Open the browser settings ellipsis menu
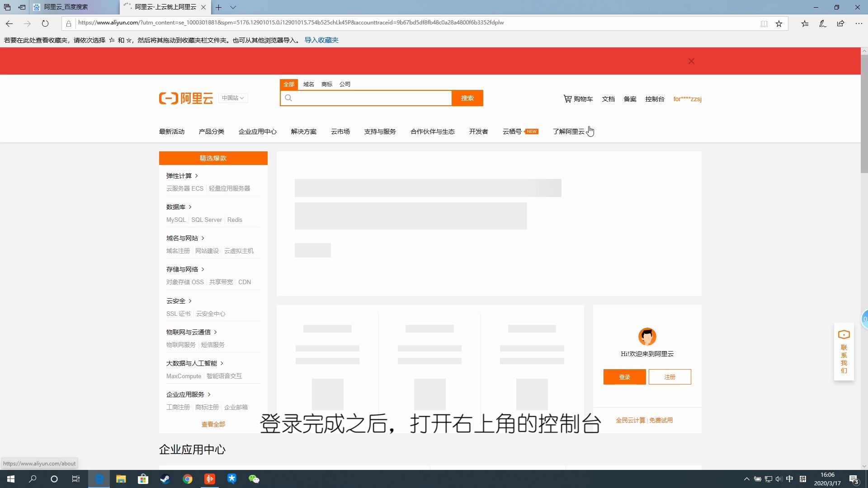 (859, 23)
